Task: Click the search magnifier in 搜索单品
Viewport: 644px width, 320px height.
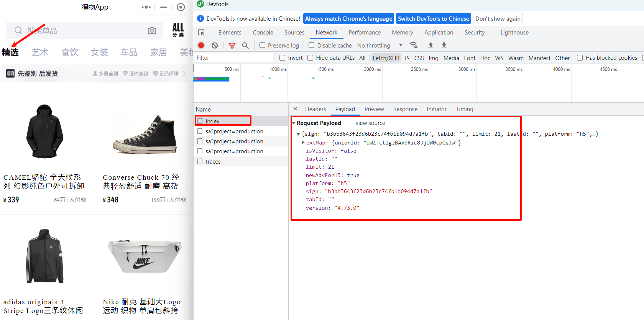Action: [x=18, y=30]
